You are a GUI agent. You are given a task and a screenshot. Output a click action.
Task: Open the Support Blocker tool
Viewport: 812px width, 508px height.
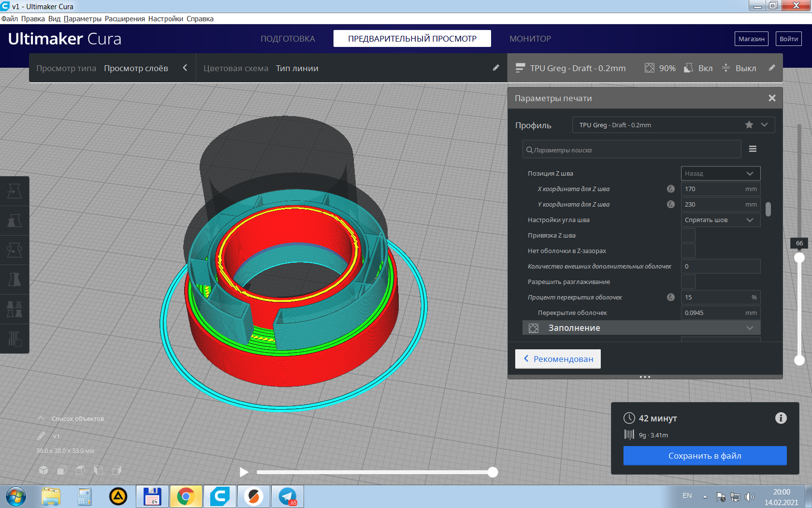point(14,339)
